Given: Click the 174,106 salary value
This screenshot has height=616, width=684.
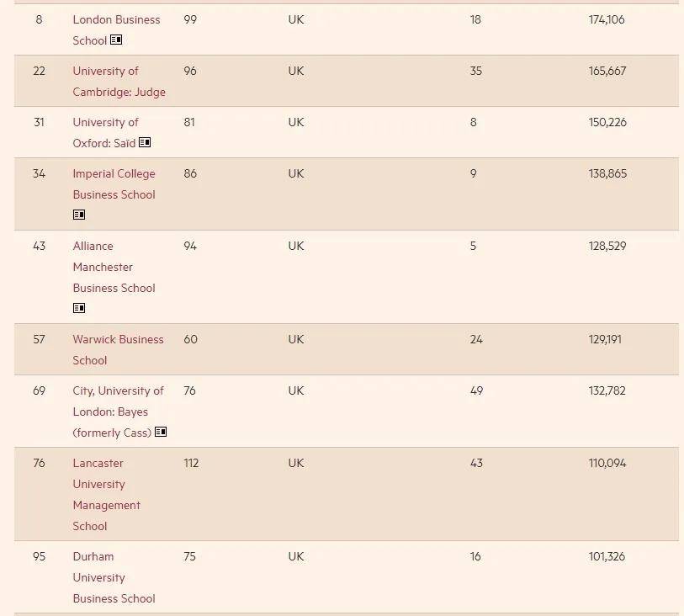Looking at the screenshot, I should point(607,19).
